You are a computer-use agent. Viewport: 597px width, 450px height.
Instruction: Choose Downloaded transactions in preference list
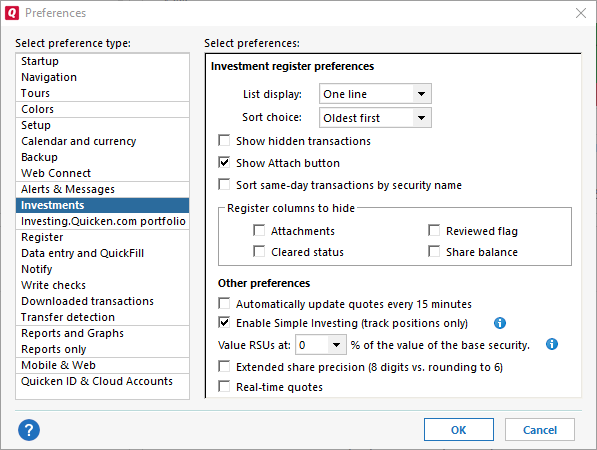click(87, 301)
